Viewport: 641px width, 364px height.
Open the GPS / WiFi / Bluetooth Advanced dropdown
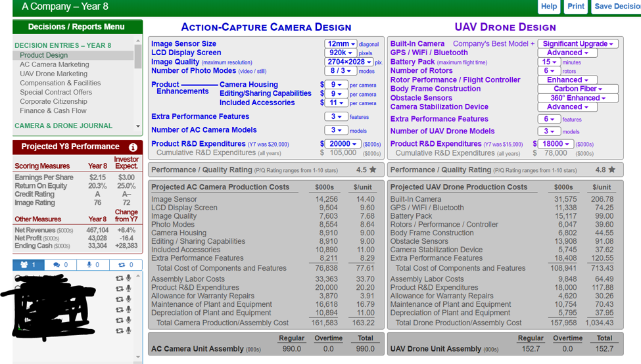(567, 53)
